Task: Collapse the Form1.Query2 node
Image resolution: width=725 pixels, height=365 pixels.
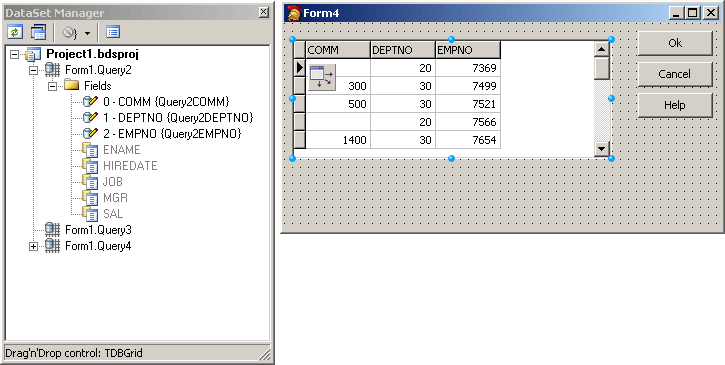Action: (x=33, y=70)
